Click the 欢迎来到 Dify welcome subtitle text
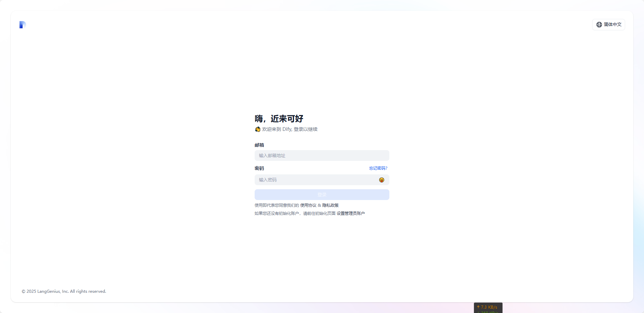 click(x=290, y=129)
